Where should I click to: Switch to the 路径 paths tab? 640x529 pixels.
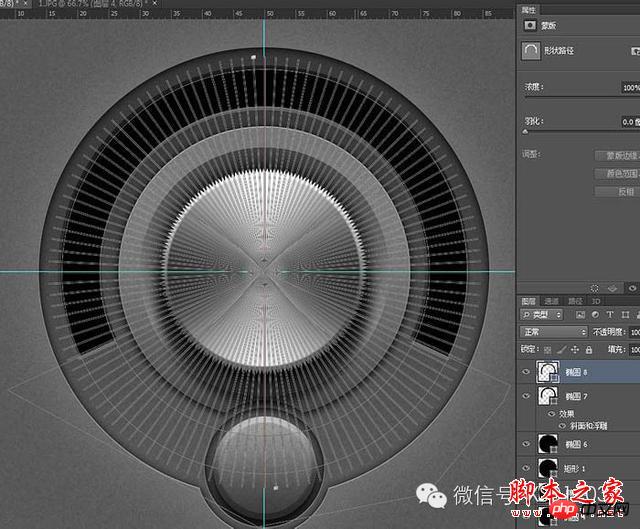[575, 301]
